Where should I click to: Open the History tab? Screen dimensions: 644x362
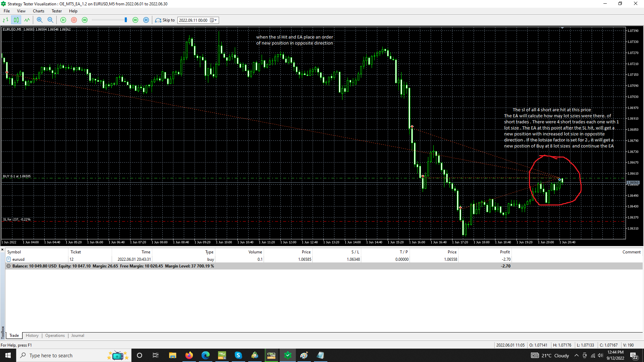(32, 335)
